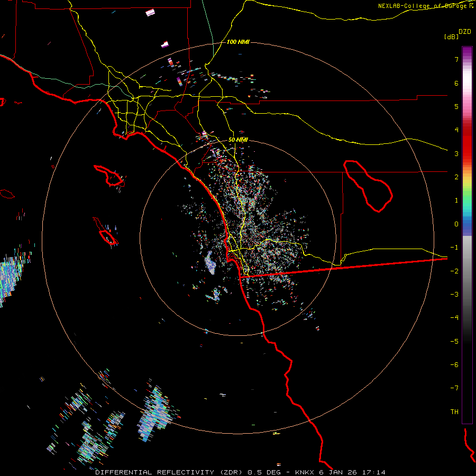Click the "-1" tick on the color scale

tap(454, 248)
